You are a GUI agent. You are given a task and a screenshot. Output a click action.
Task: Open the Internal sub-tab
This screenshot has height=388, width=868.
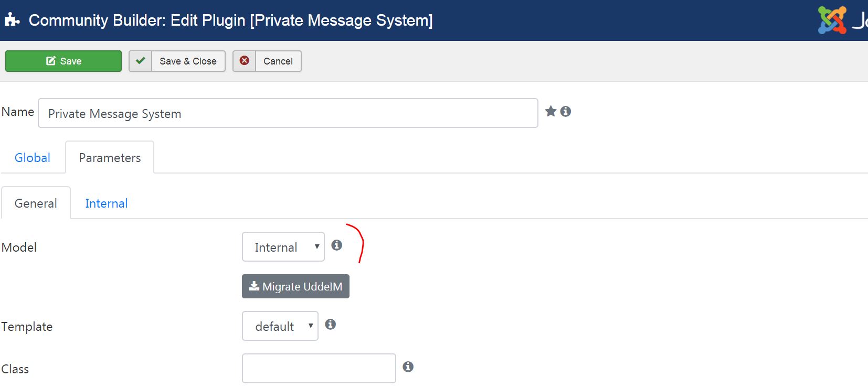tap(107, 203)
